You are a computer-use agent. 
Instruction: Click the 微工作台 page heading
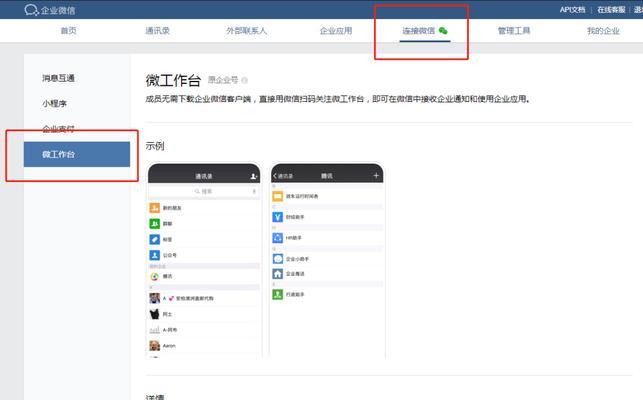(x=173, y=80)
